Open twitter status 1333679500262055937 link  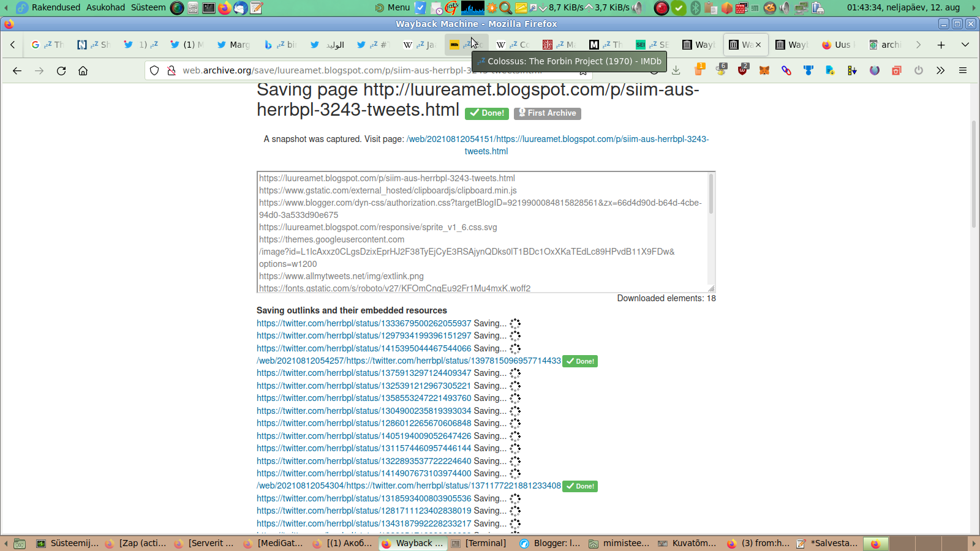(x=364, y=323)
